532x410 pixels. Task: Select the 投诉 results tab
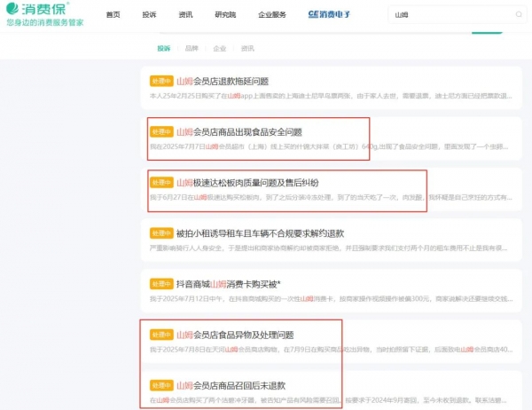(x=163, y=49)
